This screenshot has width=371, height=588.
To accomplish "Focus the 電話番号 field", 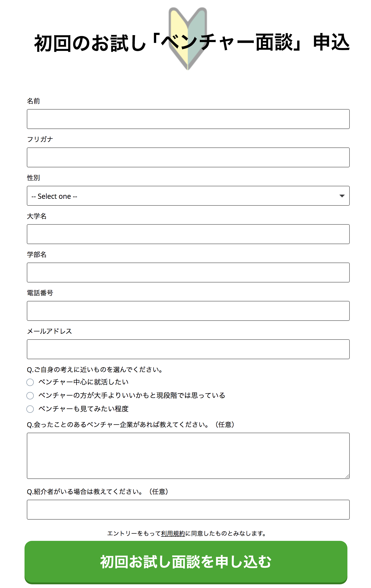I will click(188, 311).
